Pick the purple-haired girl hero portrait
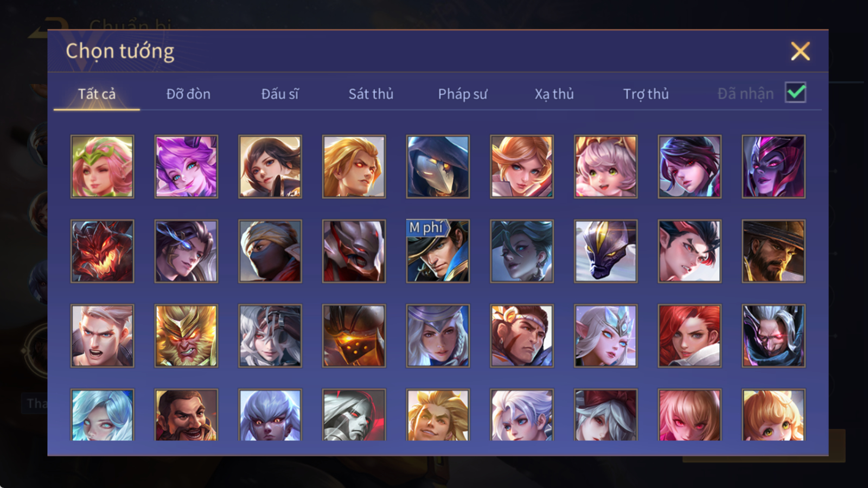The image size is (868, 488). click(x=186, y=166)
